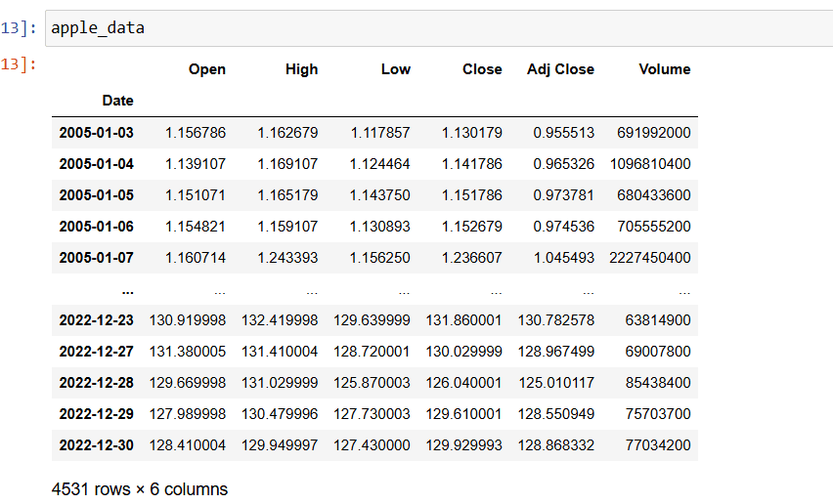Click Volume value 75703700
Viewport: 833px width, 504px height.
[x=658, y=414]
